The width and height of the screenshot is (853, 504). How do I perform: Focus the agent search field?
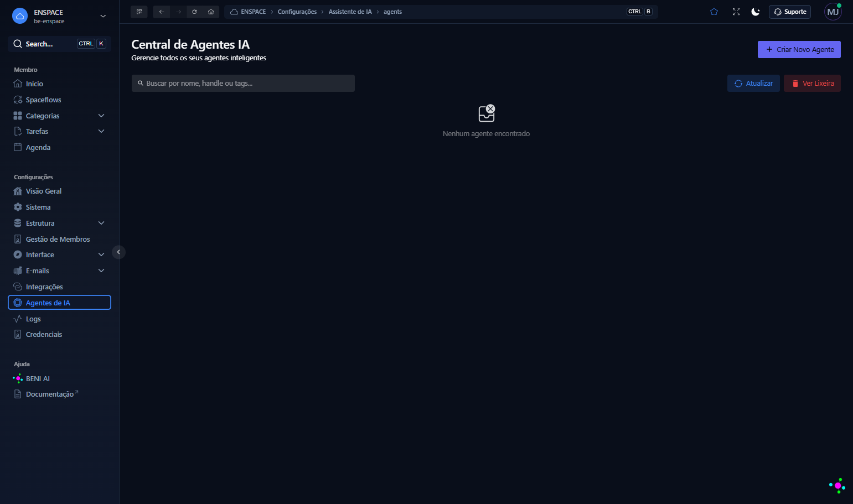click(x=243, y=84)
